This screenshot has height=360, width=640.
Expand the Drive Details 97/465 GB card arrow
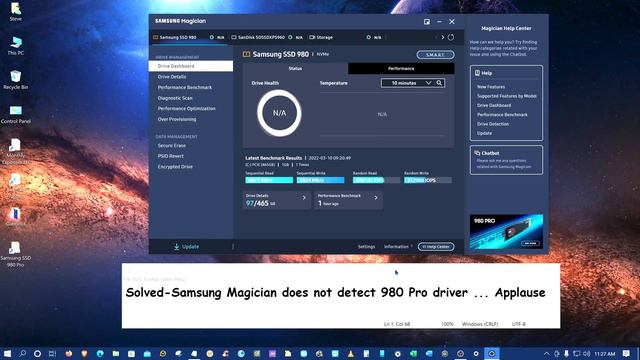tap(304, 198)
